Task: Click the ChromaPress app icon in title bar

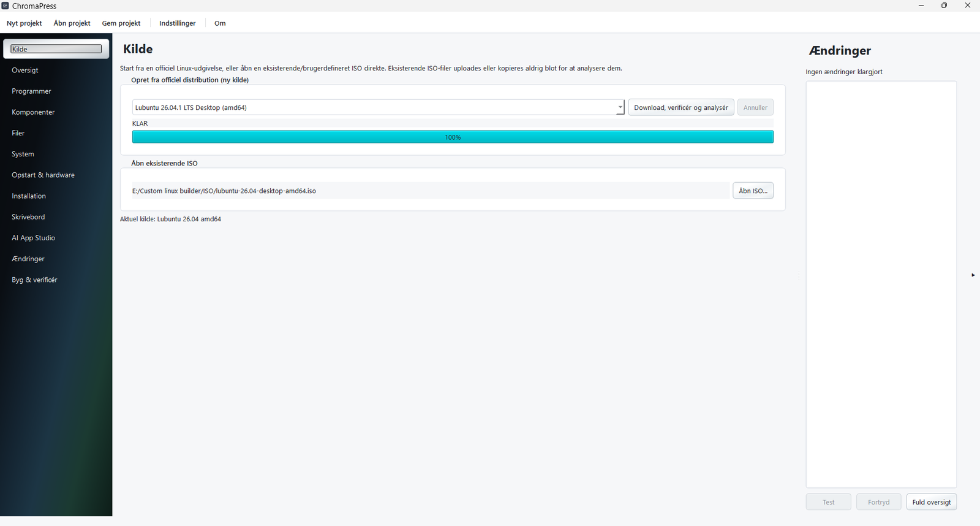Action: click(5, 6)
